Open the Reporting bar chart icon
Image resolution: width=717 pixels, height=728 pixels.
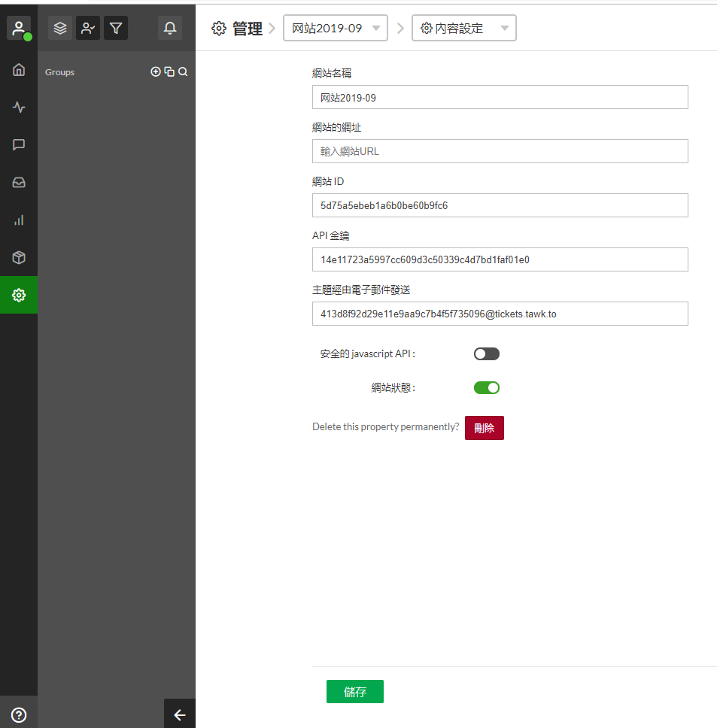pyautogui.click(x=19, y=220)
